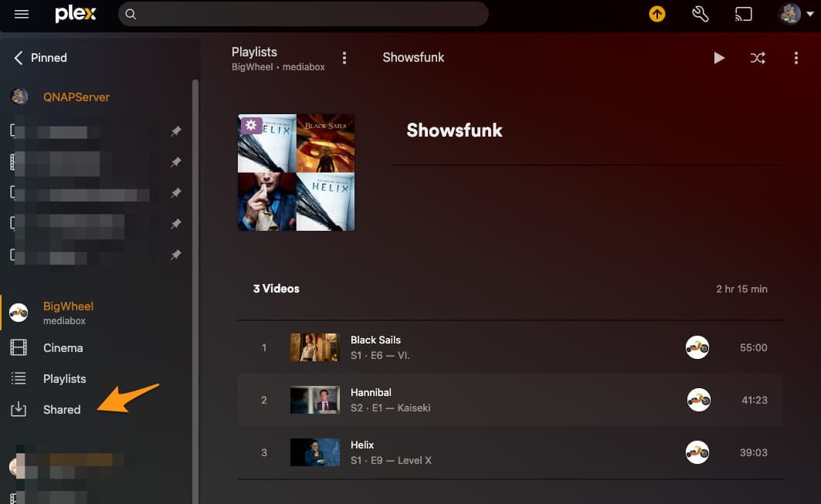Click the edit gear on the playlist poster
Viewport: 821px width, 504px height.
pyautogui.click(x=250, y=124)
